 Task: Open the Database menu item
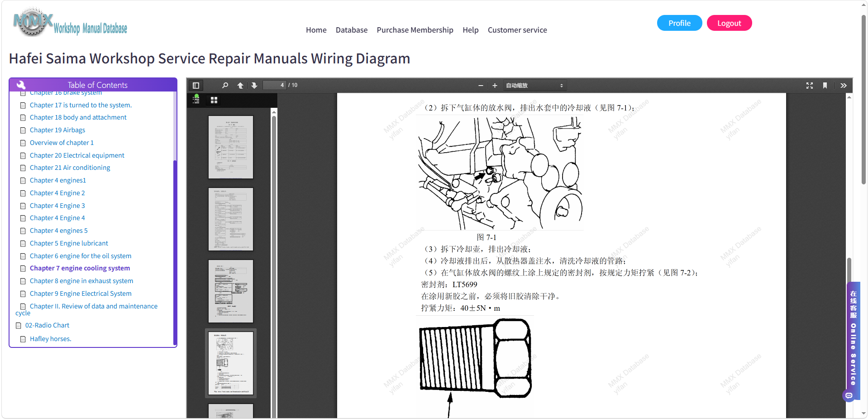[x=352, y=30]
